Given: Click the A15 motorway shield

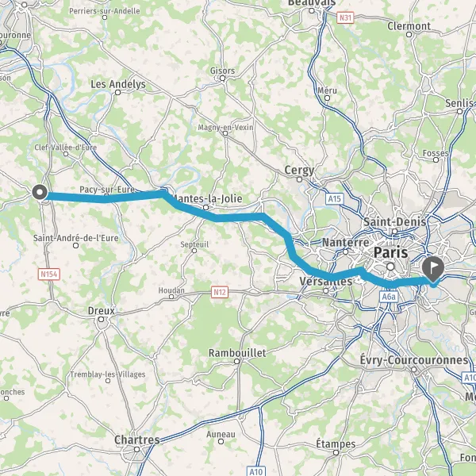Looking at the screenshot, I should coord(335,199).
